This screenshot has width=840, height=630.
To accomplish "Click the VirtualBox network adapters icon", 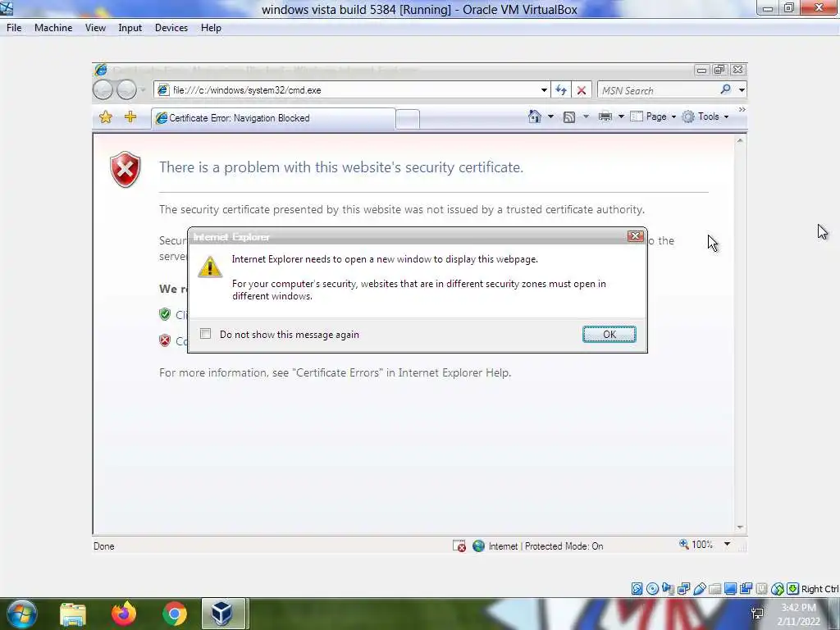I will (683, 589).
